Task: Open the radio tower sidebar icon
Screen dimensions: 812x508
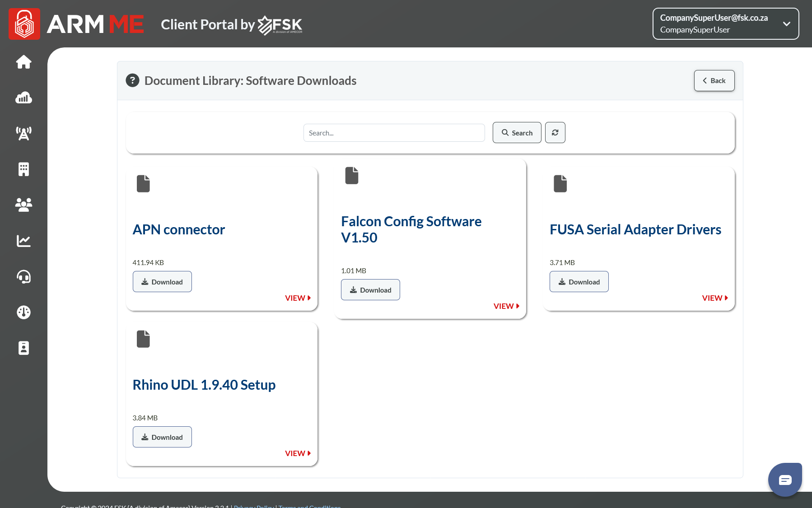Action: [23, 133]
